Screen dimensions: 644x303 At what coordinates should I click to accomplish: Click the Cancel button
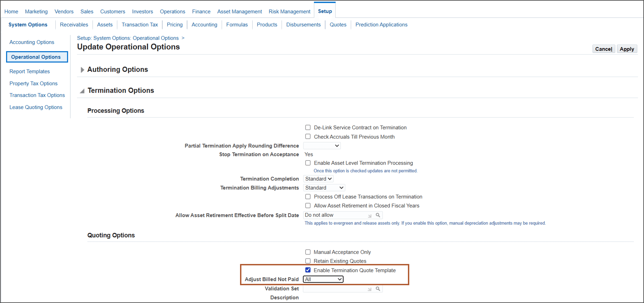(x=604, y=49)
